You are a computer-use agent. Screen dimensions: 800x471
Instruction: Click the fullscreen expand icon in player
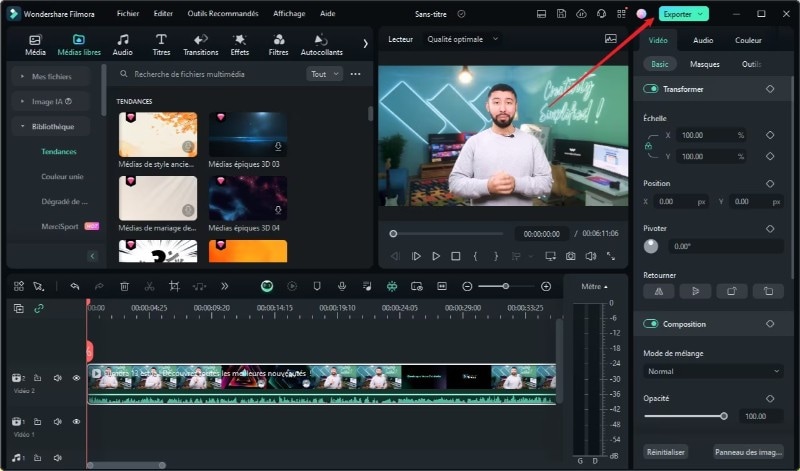pyautogui.click(x=611, y=256)
